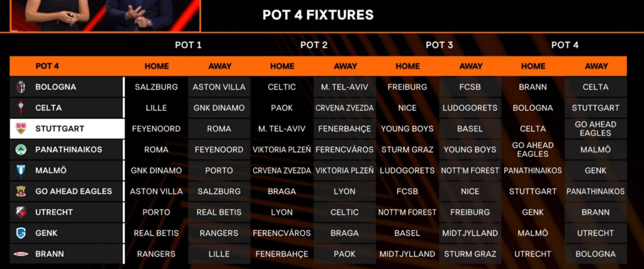Click the Go Ahead Eagles crest icon
The width and height of the screenshot is (644, 269).
(x=21, y=191)
